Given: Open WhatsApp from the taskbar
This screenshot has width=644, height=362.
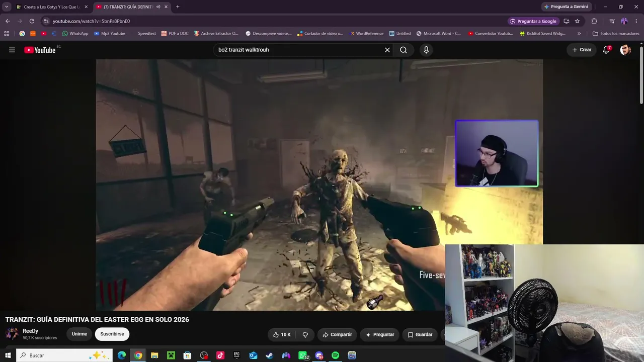Looking at the screenshot, I should (x=303, y=355).
